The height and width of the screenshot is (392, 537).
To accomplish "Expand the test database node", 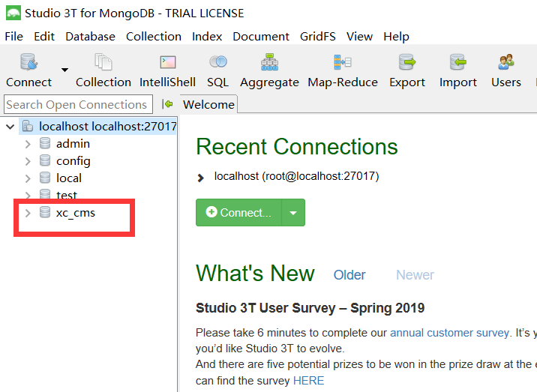I will pyautogui.click(x=28, y=195).
